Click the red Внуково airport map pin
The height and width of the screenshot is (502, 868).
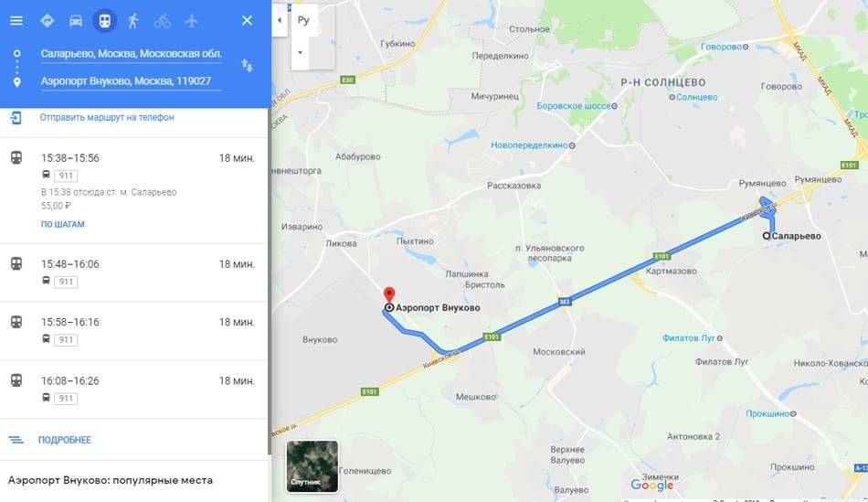389,294
